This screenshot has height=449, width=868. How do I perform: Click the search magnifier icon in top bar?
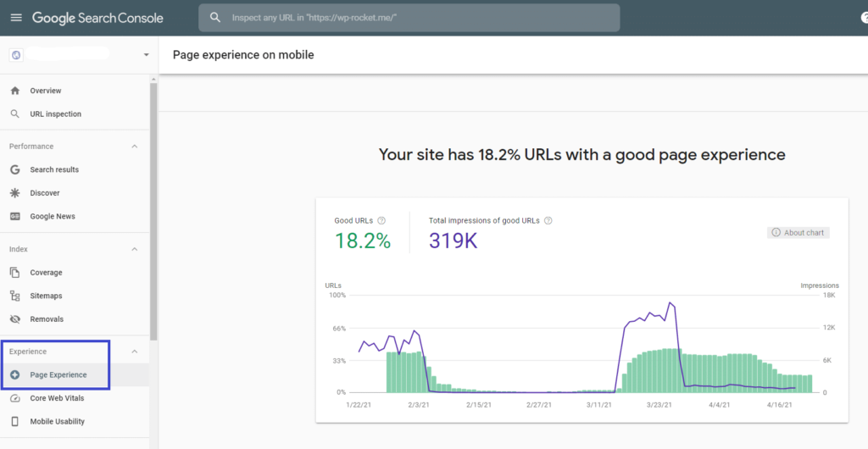click(215, 18)
